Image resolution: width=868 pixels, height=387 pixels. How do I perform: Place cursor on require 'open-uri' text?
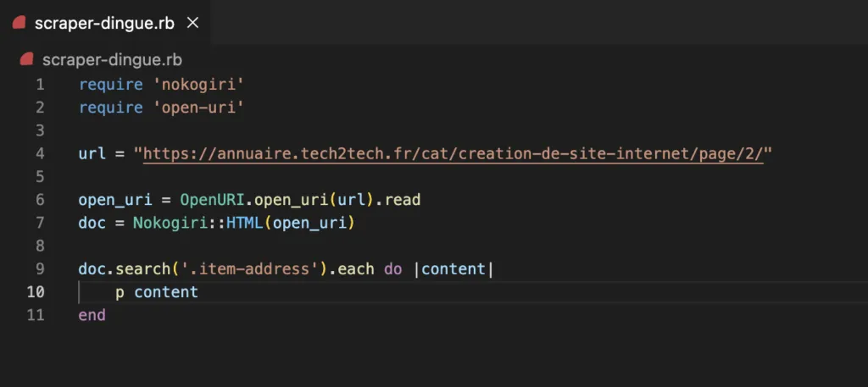click(161, 108)
